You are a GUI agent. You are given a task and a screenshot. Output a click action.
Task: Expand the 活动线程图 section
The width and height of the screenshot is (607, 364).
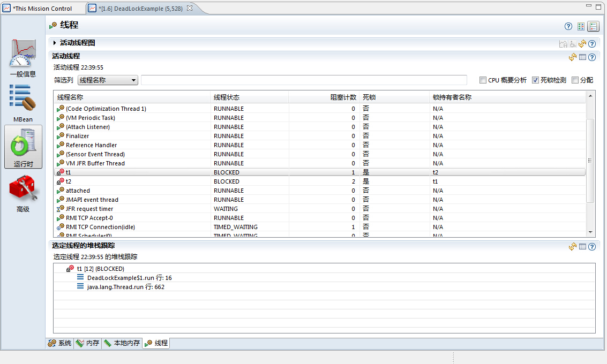[55, 43]
